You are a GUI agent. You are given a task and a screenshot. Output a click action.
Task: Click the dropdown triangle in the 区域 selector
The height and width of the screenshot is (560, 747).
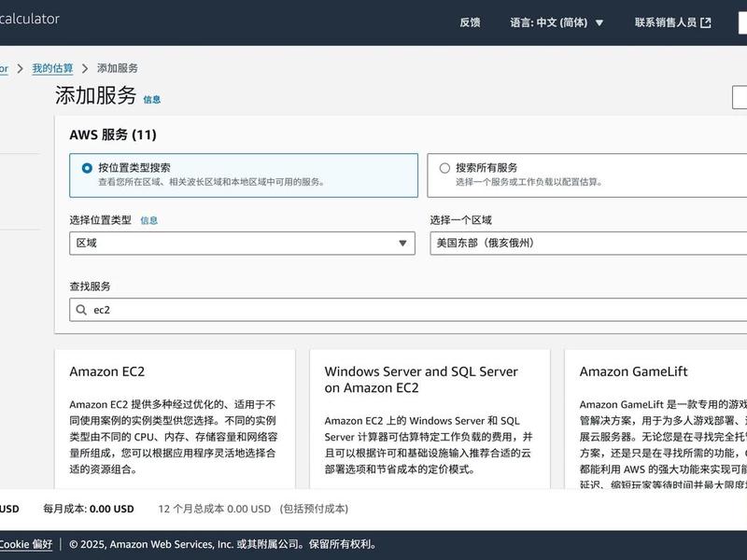click(x=402, y=244)
